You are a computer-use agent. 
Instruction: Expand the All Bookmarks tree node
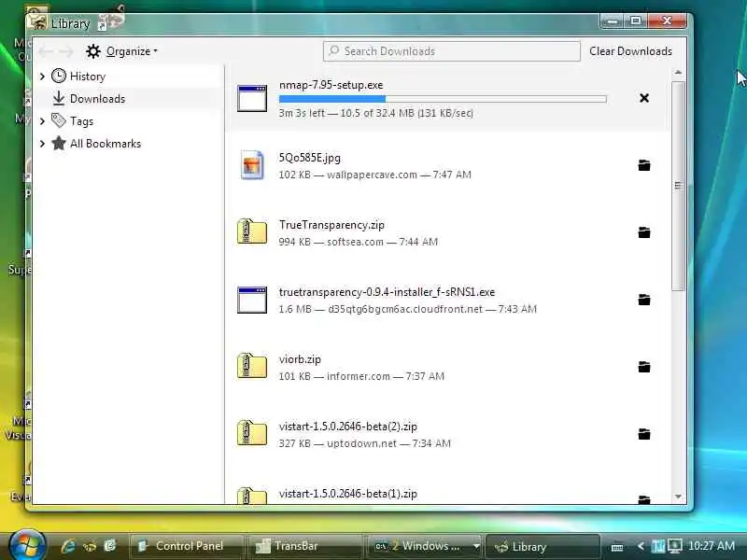42,144
